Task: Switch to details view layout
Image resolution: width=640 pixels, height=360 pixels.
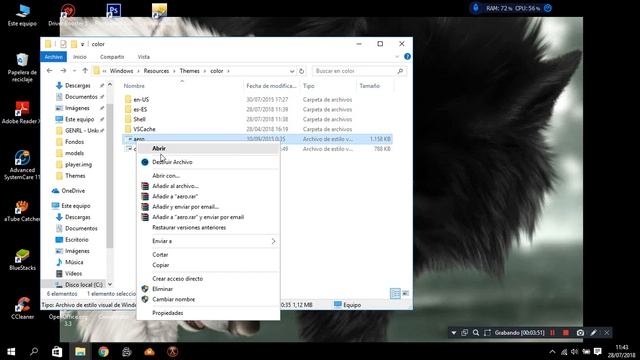Action: 395,293
